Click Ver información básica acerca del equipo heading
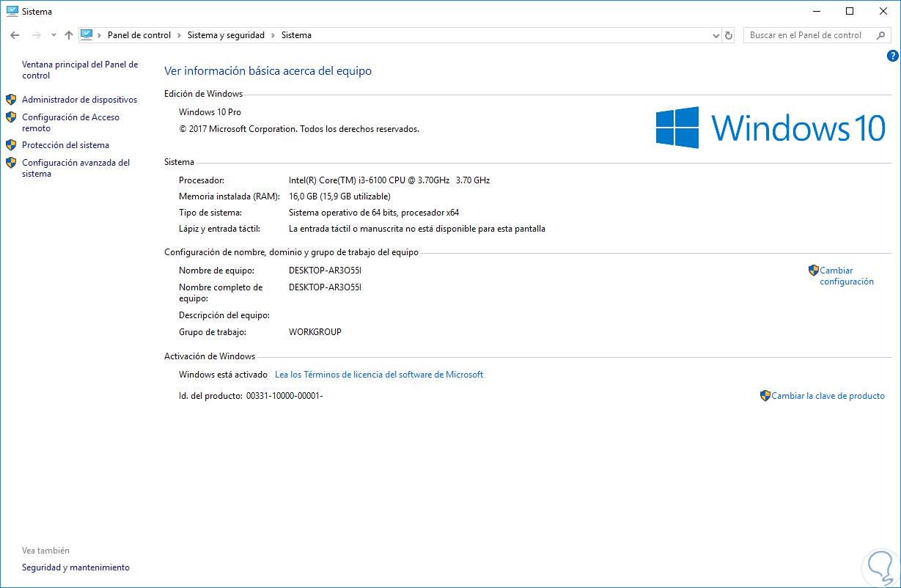The width and height of the screenshot is (901, 588). click(x=268, y=71)
